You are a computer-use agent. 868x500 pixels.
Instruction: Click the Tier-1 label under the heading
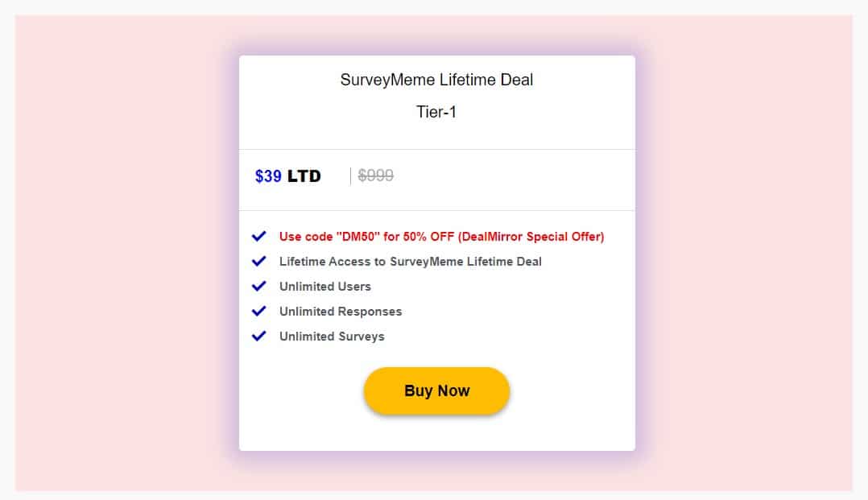point(436,112)
